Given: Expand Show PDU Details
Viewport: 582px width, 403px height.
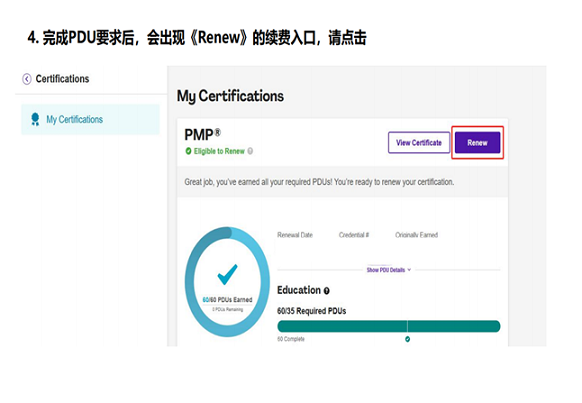Looking at the screenshot, I should (389, 270).
